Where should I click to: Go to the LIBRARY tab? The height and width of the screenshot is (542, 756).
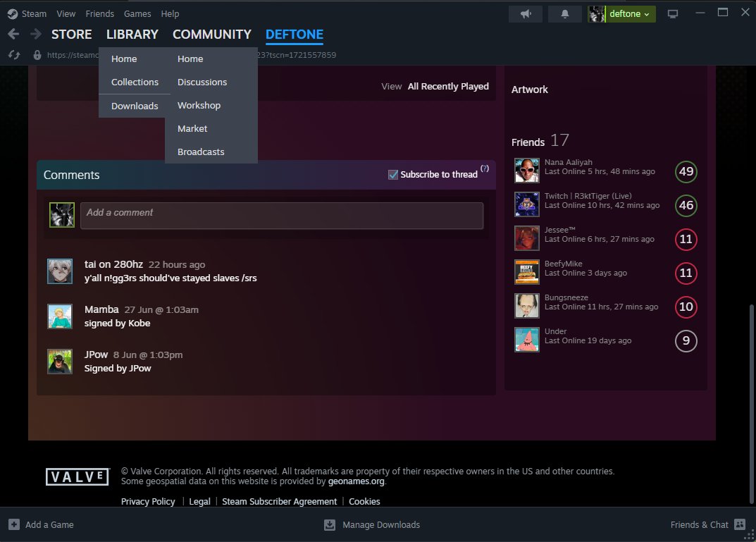(132, 35)
